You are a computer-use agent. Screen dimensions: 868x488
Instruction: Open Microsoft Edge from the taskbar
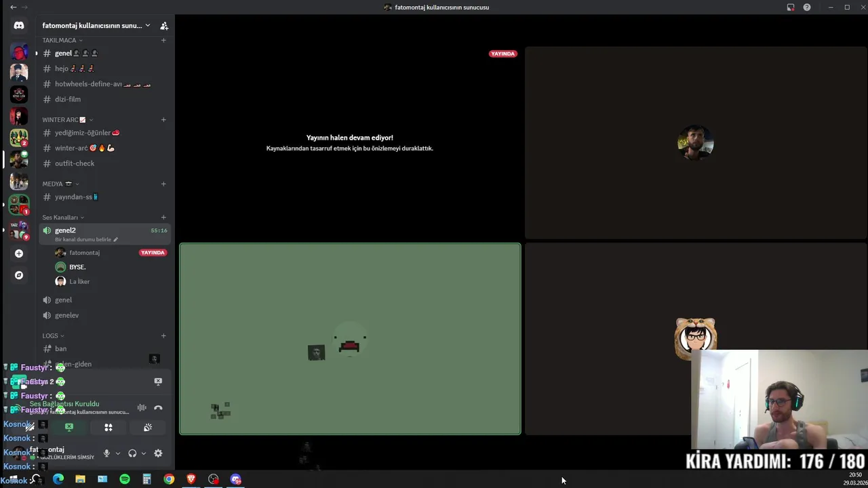pos(58,479)
